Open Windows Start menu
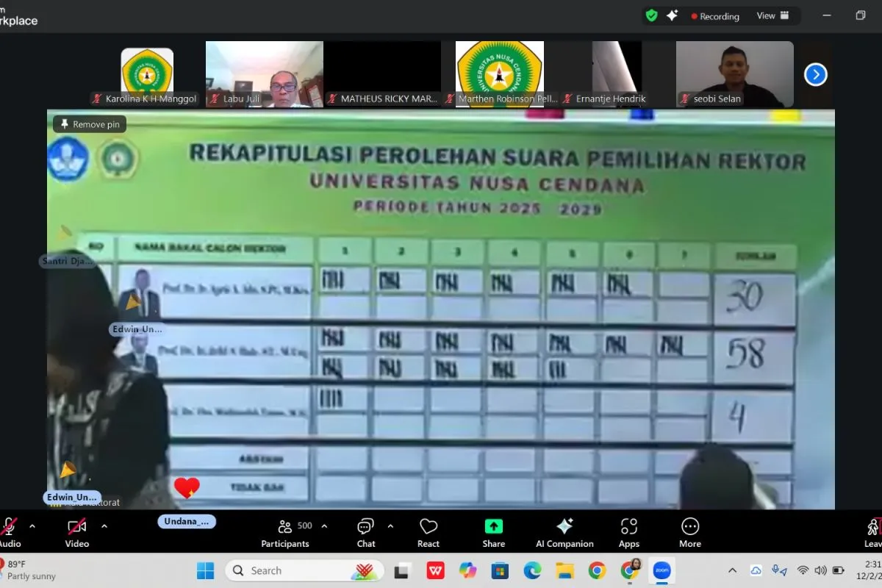Image resolution: width=882 pixels, height=588 pixels. pyautogui.click(x=205, y=570)
